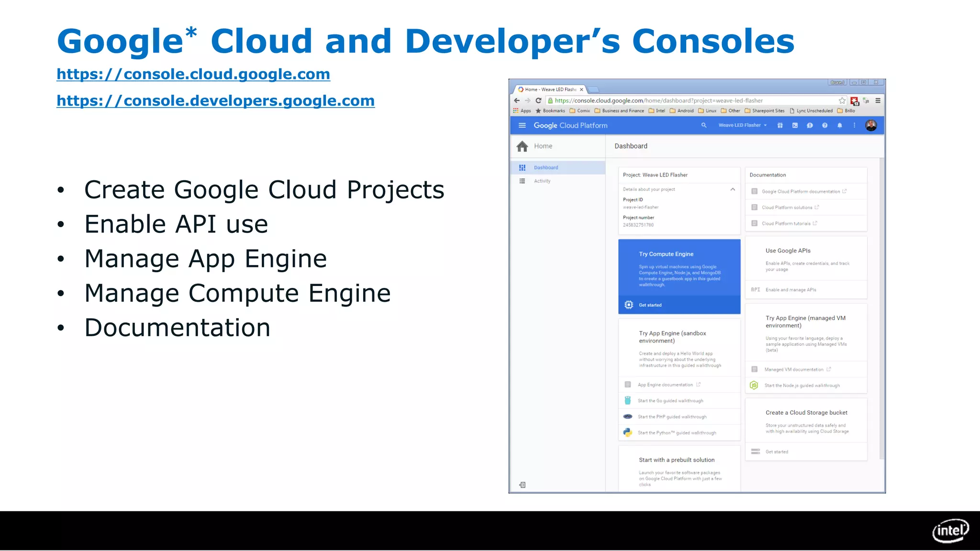
Task: Open the Intel bookmark folder
Action: coord(657,110)
